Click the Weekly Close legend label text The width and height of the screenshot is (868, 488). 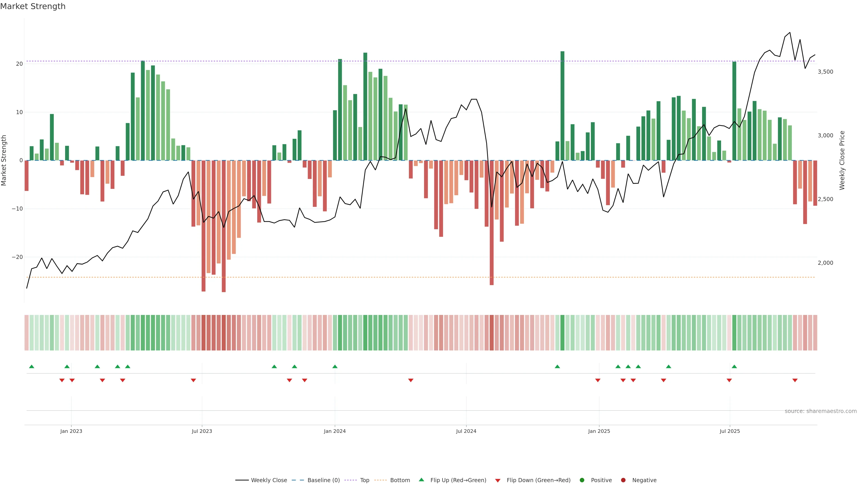[269, 480]
